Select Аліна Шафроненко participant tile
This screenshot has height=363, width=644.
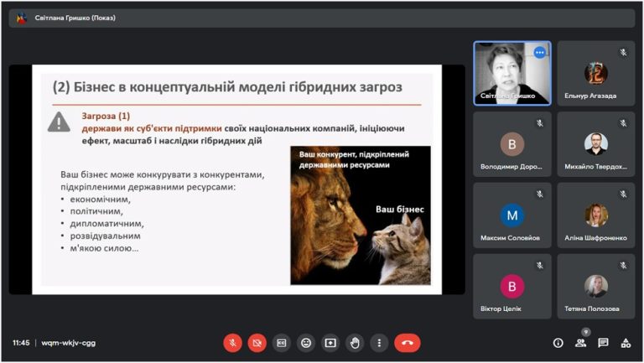(596, 215)
